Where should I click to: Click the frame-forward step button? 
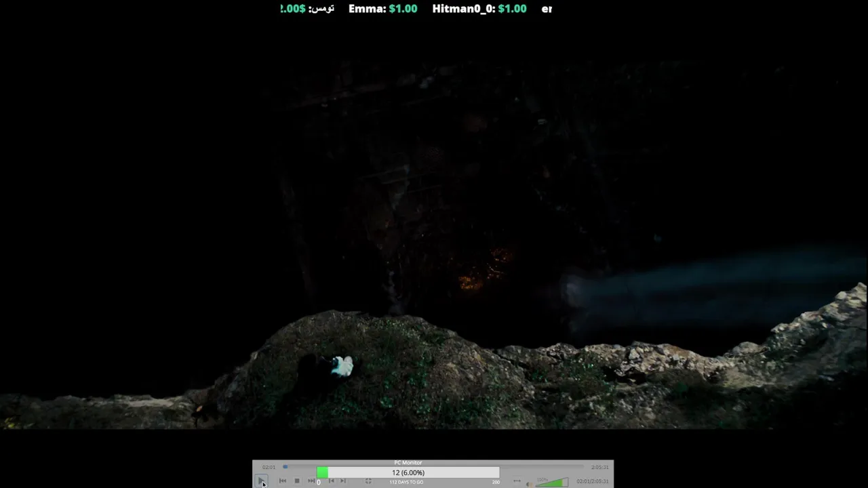343,481
